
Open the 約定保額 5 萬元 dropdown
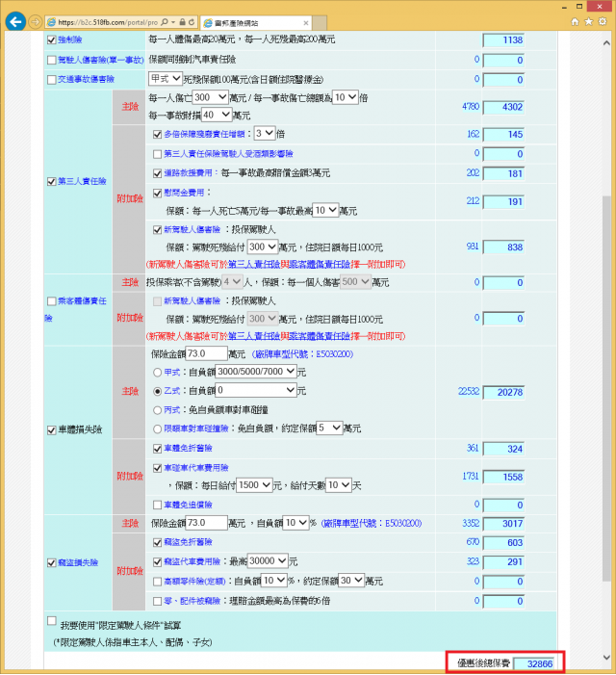pyautogui.click(x=329, y=428)
